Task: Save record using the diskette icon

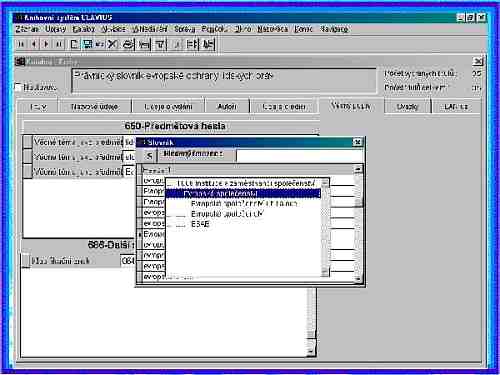Action: pos(87,44)
